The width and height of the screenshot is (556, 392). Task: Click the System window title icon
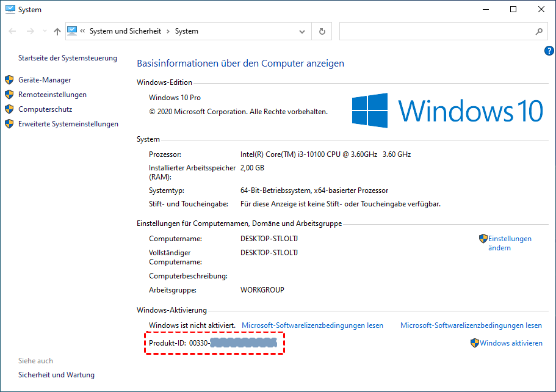pyautogui.click(x=10, y=10)
